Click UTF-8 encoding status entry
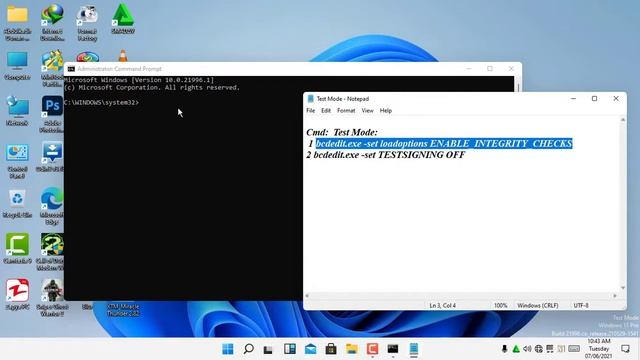 click(x=581, y=306)
